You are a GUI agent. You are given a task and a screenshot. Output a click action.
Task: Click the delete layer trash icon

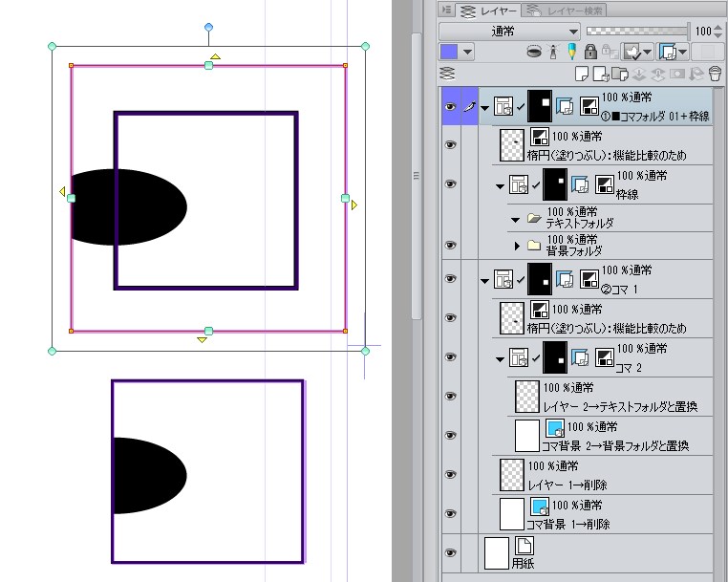715,74
